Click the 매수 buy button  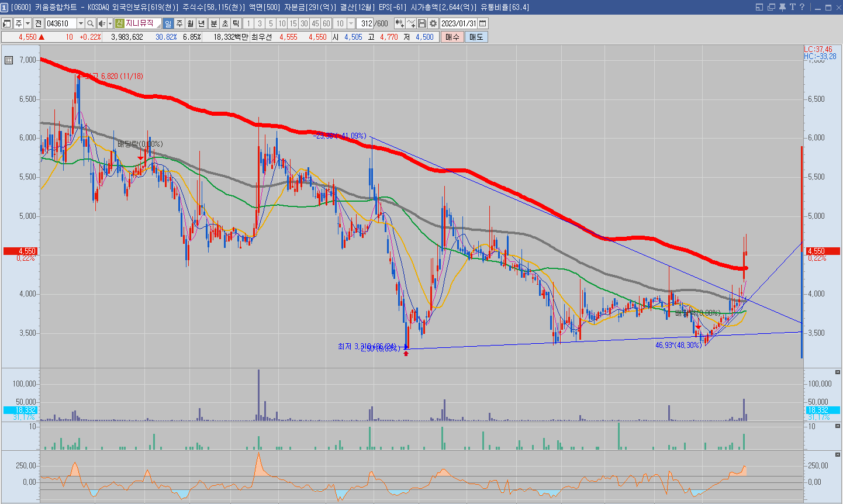452,37
